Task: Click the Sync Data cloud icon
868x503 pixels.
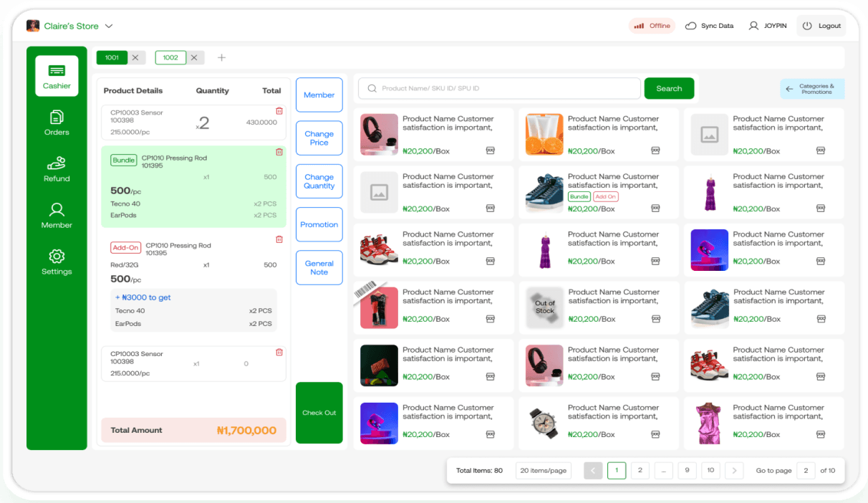Action: point(691,26)
